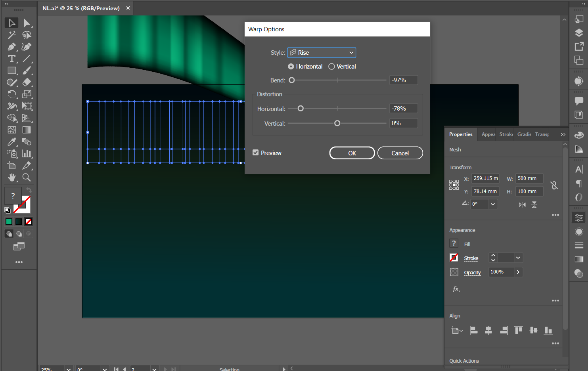Open Edit Toolbar three dots
This screenshot has height=371, width=588.
tap(19, 262)
